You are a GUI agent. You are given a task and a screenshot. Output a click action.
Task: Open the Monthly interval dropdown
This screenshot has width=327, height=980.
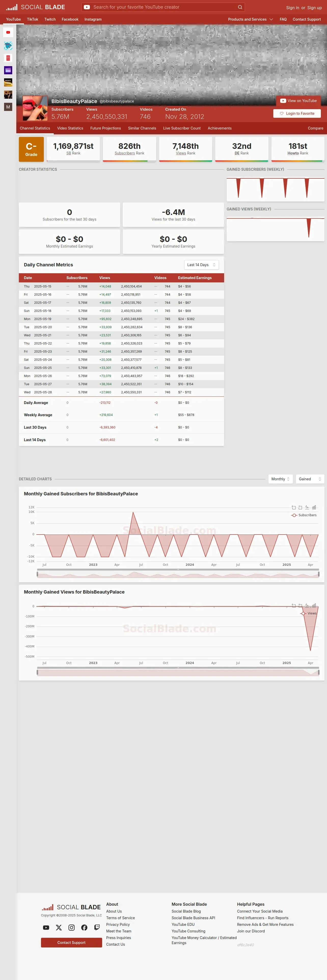tap(281, 479)
